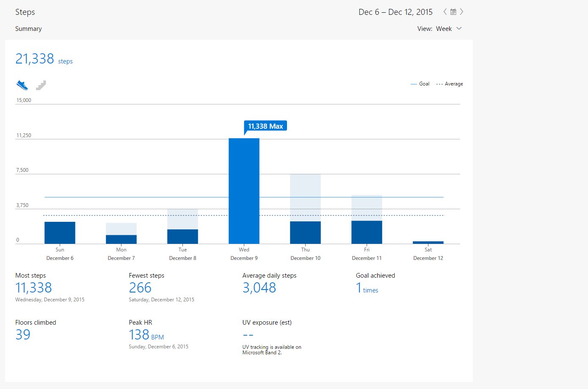Screen dimensions: 588x389
Task: Go to previous week arrow
Action: [x=445, y=12]
